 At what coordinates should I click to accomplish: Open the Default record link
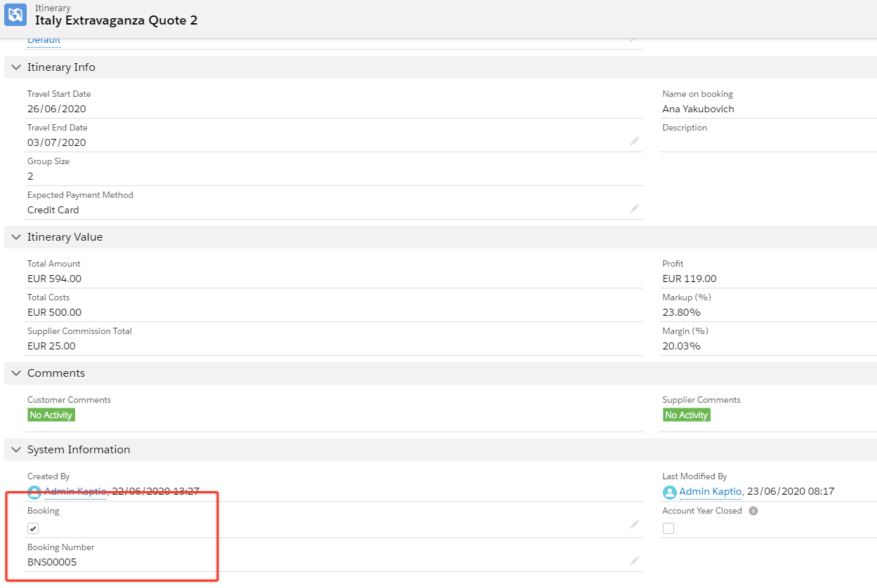tap(43, 40)
